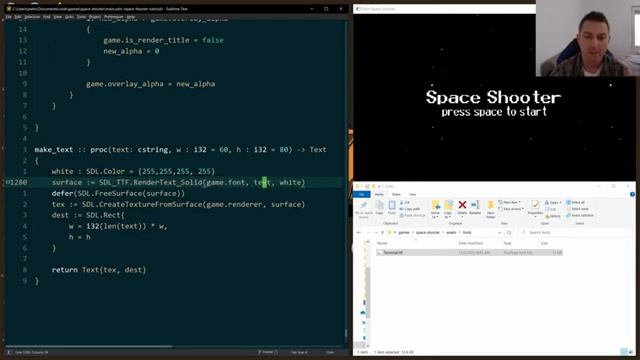
Task: Click the 'space-shooter' breadcrumb in address bar
Action: (x=428, y=232)
